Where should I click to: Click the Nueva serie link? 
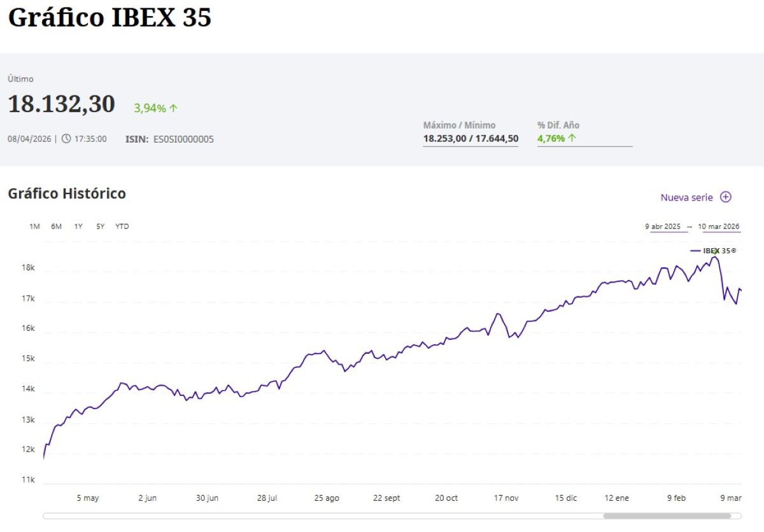(686, 197)
